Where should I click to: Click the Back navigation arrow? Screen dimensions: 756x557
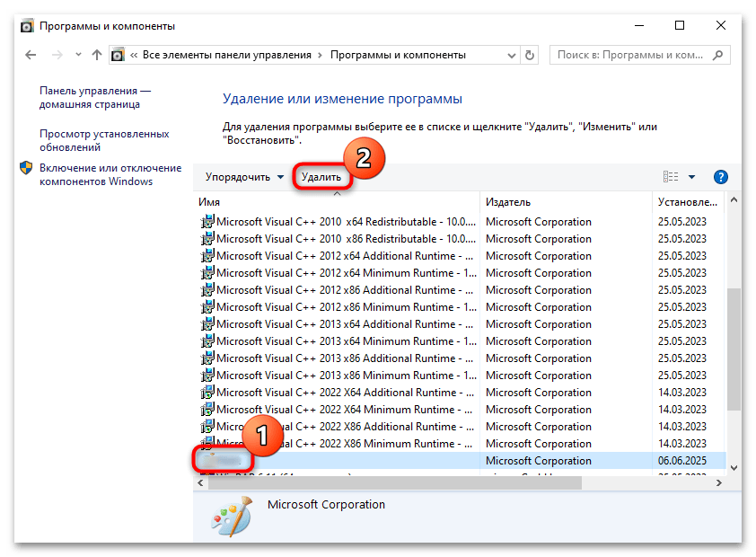(31, 55)
